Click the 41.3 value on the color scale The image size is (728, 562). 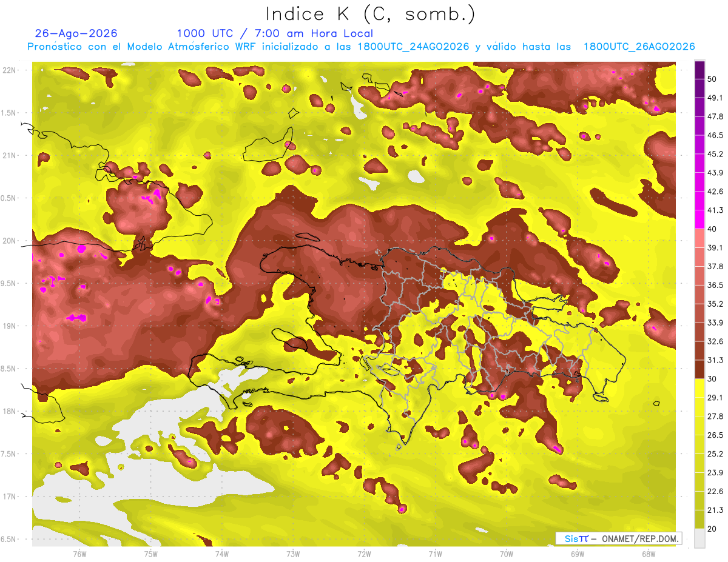(x=715, y=211)
